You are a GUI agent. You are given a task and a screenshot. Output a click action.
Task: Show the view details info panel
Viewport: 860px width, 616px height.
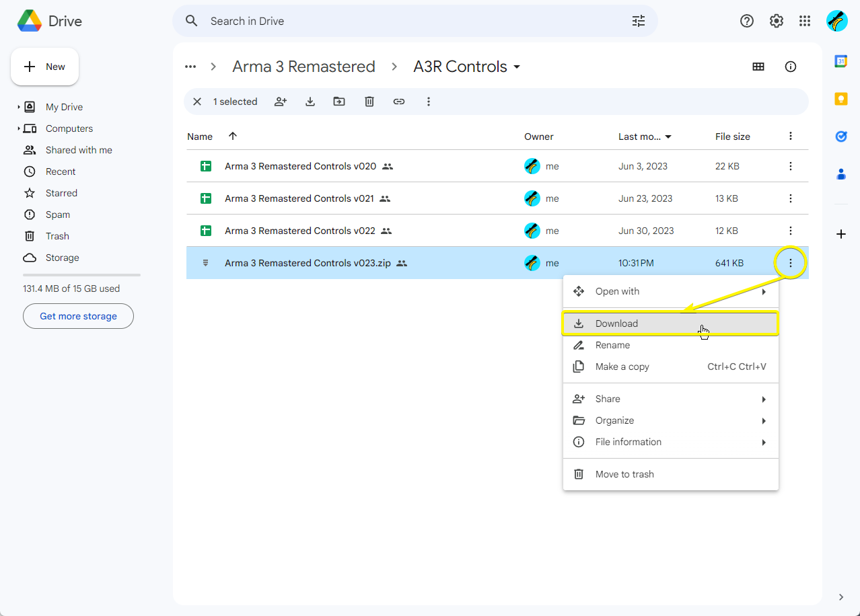[x=791, y=67]
